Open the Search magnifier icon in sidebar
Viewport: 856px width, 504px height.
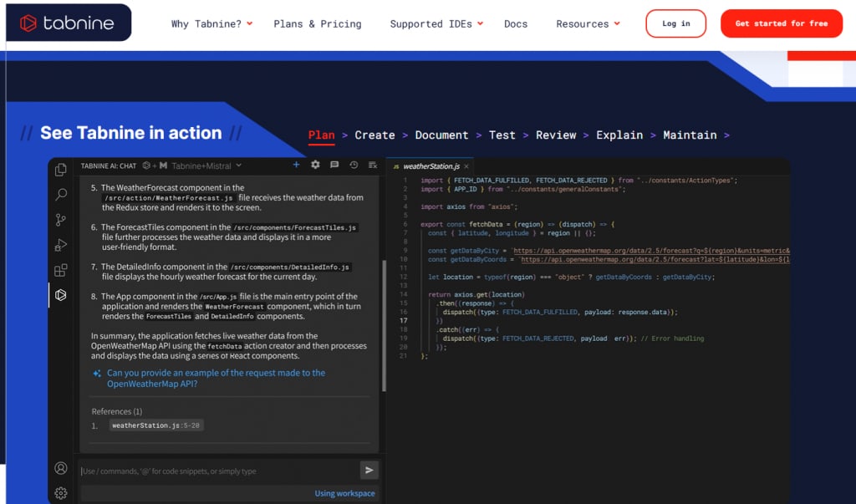click(x=61, y=195)
